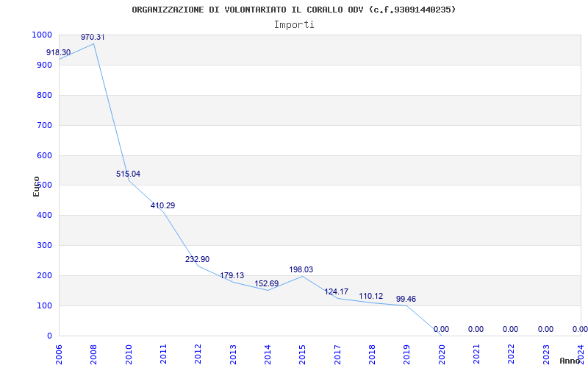
Task: Click the y-axis tick label 300
Action: [44, 246]
